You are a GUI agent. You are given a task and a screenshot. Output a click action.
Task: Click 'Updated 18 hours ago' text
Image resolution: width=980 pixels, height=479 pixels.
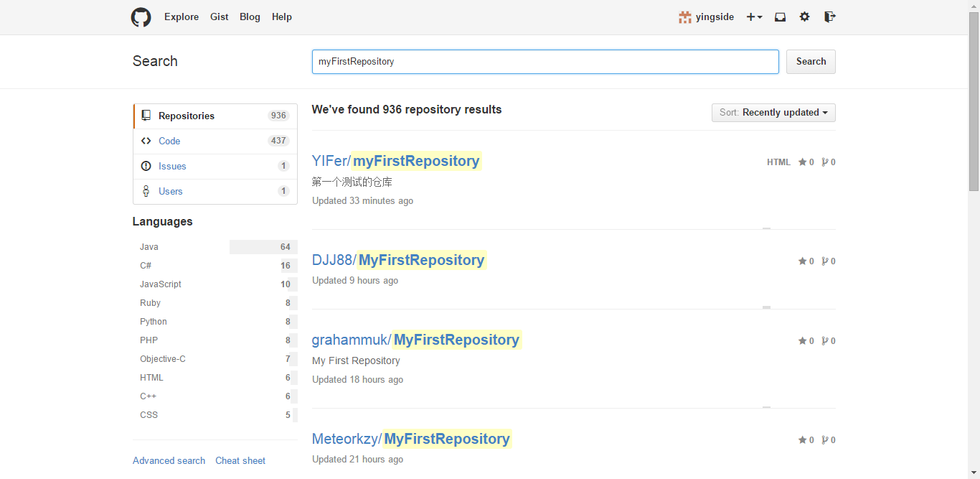tap(357, 380)
